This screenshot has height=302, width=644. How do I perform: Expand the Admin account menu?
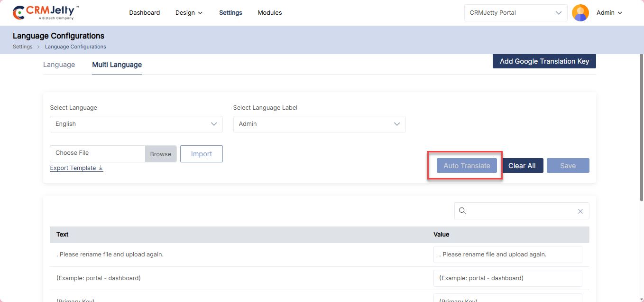609,13
